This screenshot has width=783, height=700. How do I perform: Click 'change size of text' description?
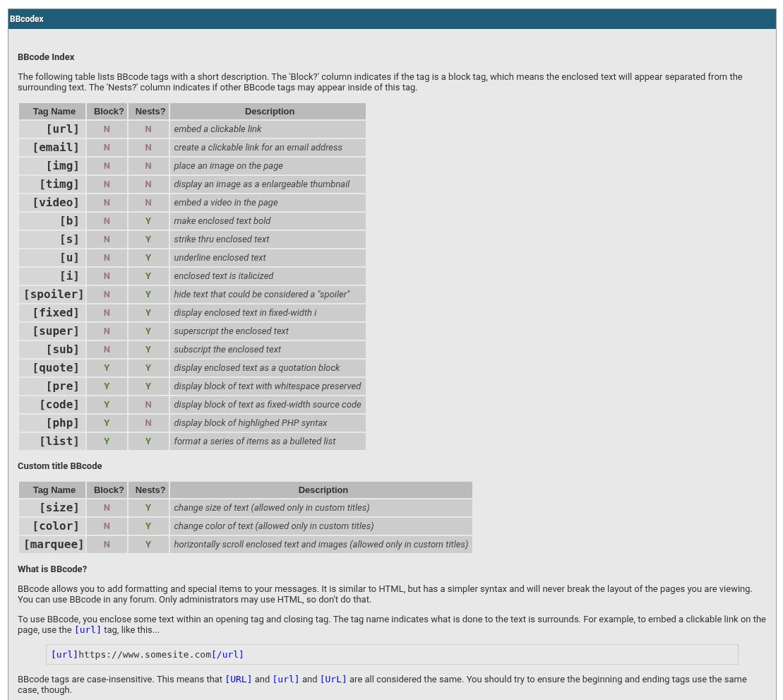272,508
